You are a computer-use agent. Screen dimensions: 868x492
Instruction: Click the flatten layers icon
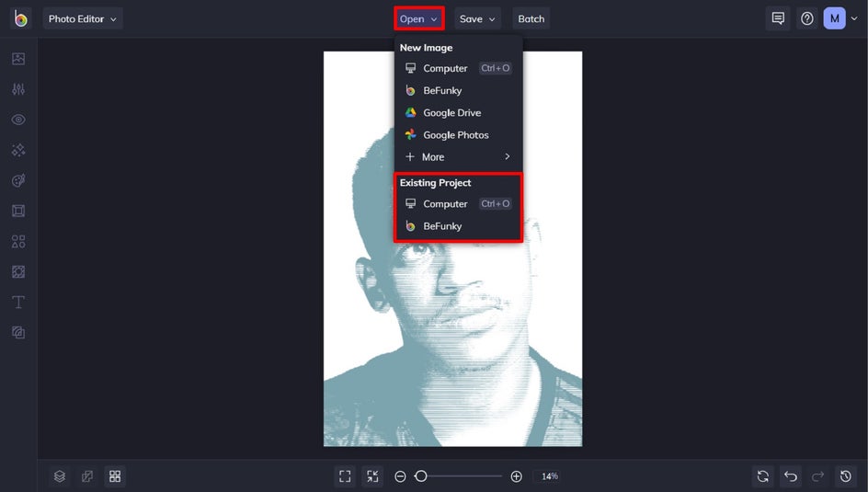(87, 476)
